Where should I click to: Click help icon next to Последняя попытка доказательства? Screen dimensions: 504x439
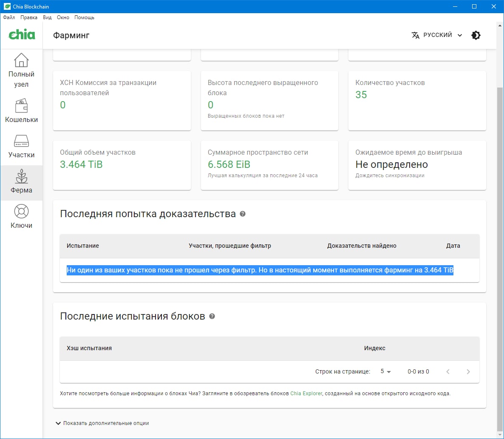(x=243, y=214)
